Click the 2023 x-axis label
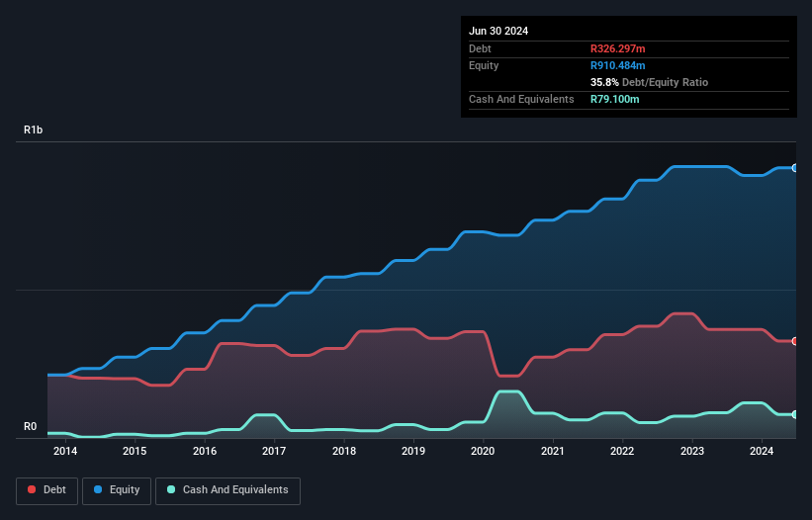This screenshot has width=812, height=520. point(692,451)
